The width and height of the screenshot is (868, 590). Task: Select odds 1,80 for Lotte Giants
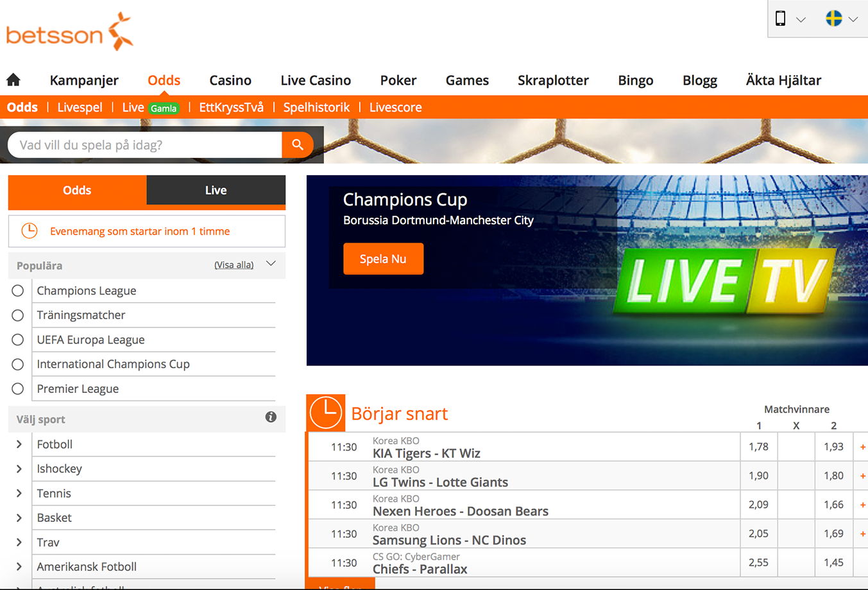tap(833, 476)
